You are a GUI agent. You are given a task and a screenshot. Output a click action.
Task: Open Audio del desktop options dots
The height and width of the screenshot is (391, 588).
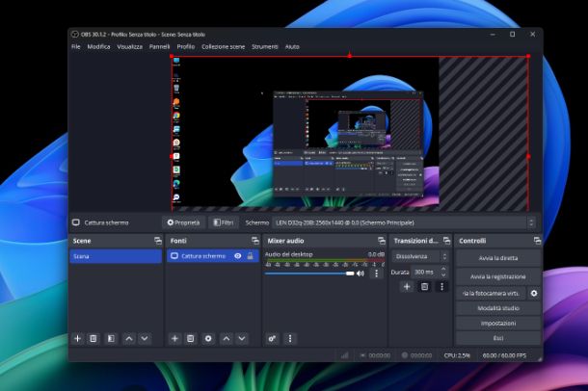point(377,274)
